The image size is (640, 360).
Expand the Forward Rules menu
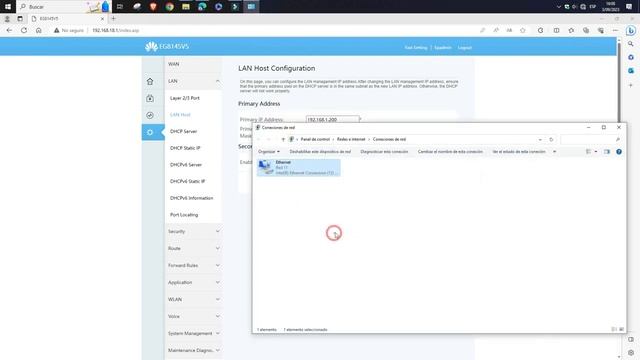193,265
